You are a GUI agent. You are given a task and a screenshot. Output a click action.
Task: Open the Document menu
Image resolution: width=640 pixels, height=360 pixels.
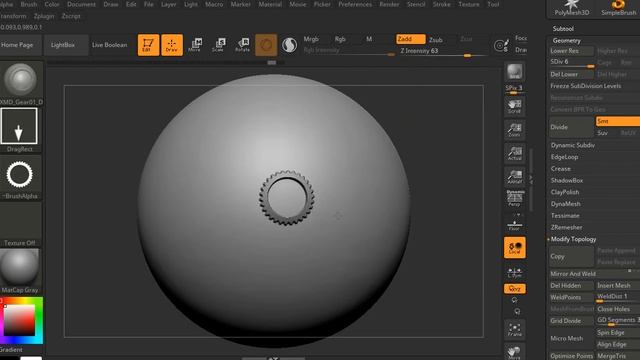tap(81, 4)
